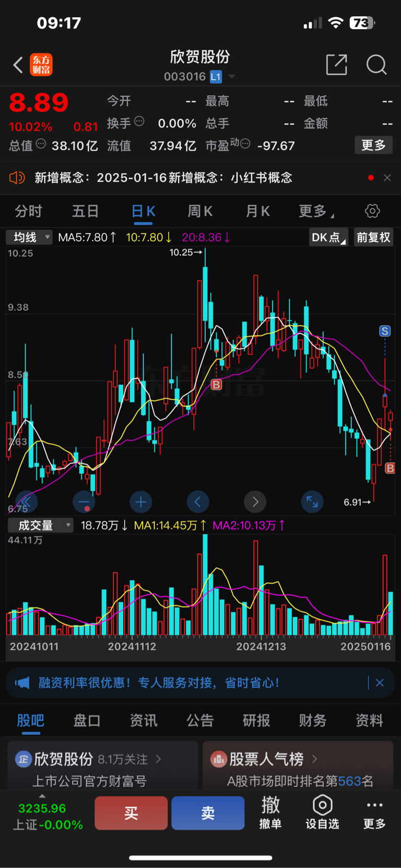Open 成交量 sub-indicator dropdown
The width and height of the screenshot is (401, 868).
click(x=40, y=525)
